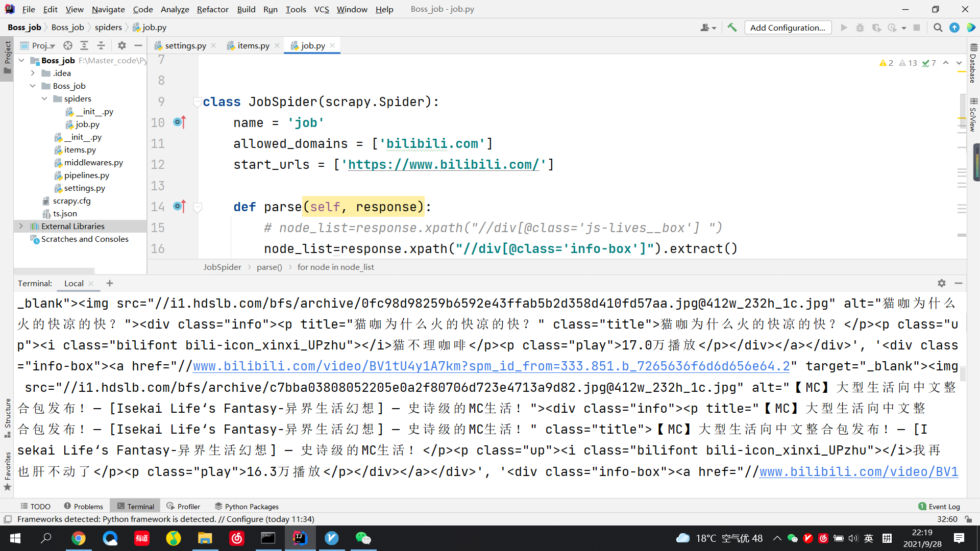This screenshot has width=980, height=551.
Task: Click override gutter icon on line 14
Action: 180,206
